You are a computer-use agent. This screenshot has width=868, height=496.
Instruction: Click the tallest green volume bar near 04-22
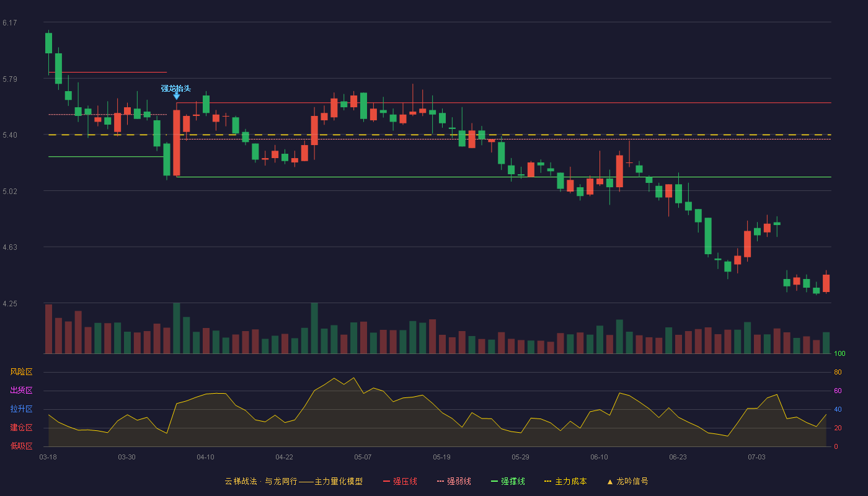[x=314, y=328]
